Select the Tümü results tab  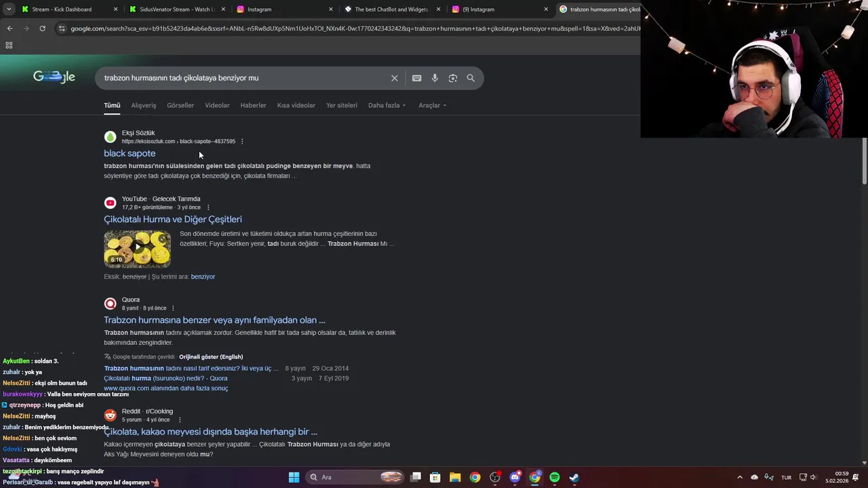tap(112, 105)
